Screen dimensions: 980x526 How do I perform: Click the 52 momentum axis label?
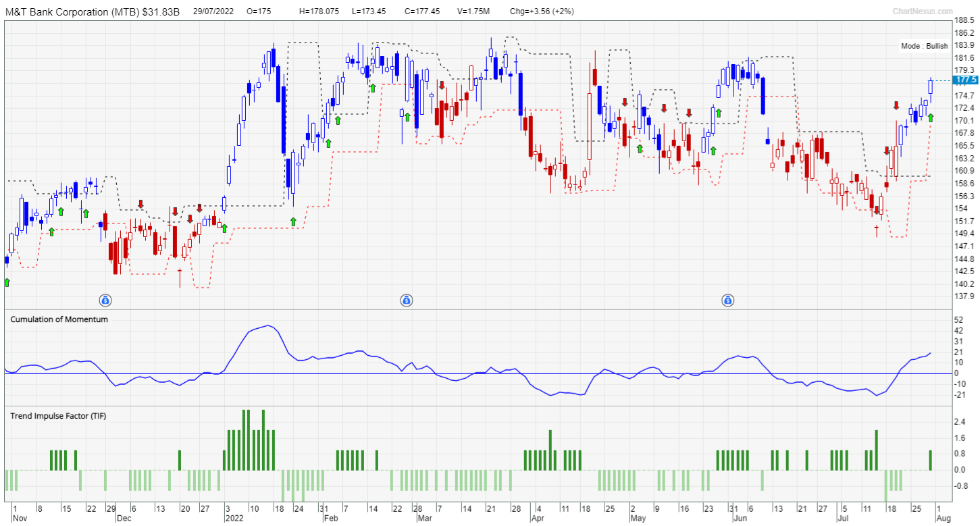960,319
